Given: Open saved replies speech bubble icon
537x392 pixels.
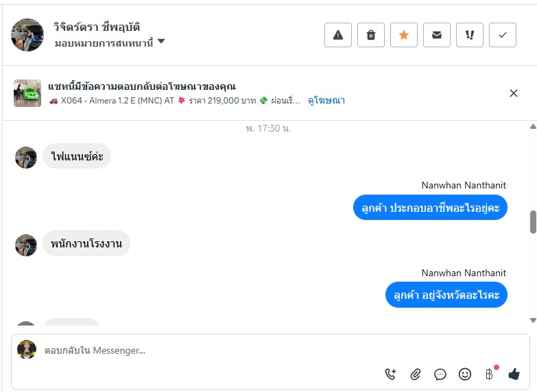Looking at the screenshot, I should click(x=440, y=374).
